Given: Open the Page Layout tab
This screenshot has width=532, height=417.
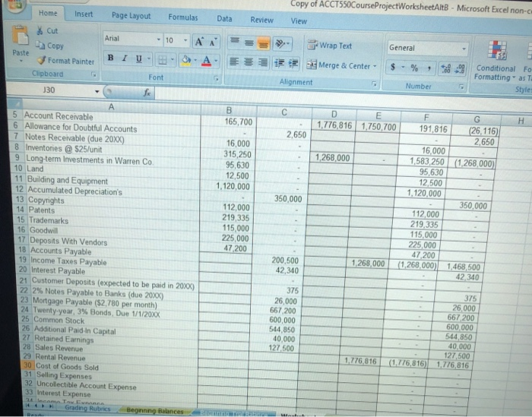Looking at the screenshot, I should (131, 16).
